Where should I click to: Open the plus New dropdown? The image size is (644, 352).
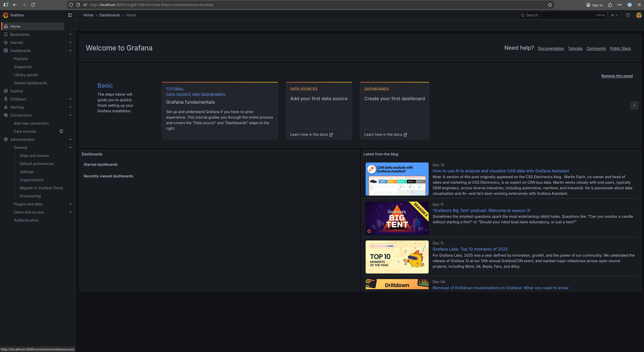coord(614,15)
